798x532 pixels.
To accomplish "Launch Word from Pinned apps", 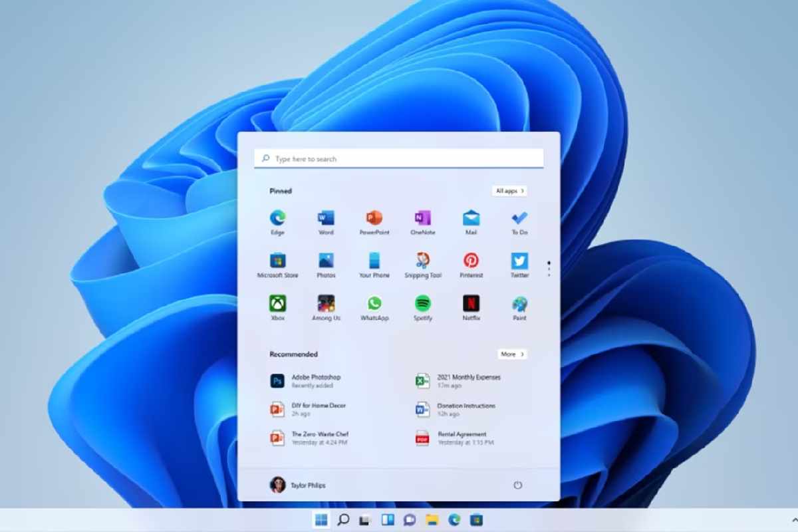I will [x=326, y=222].
